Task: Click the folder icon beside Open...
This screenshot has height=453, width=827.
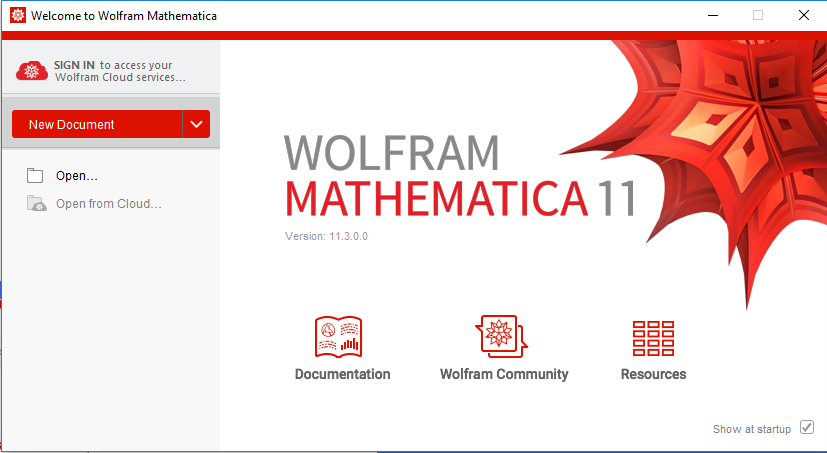Action: (x=36, y=176)
